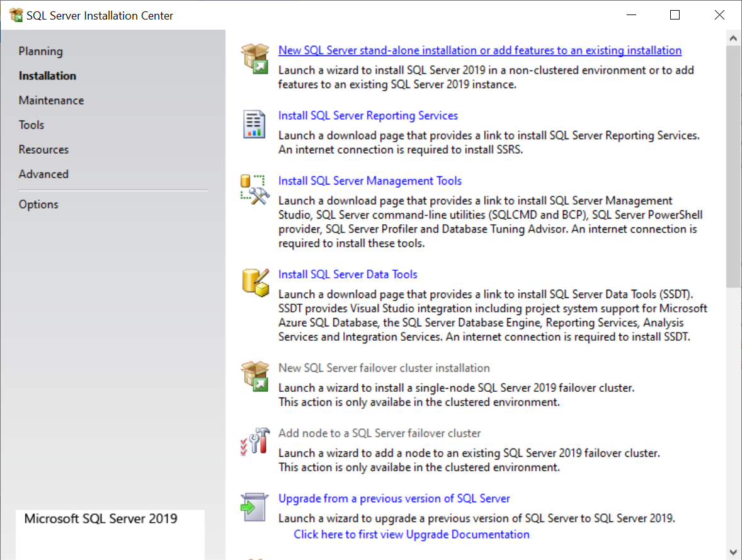Open the Tools section
Screen dimensions: 742x560
pos(31,125)
